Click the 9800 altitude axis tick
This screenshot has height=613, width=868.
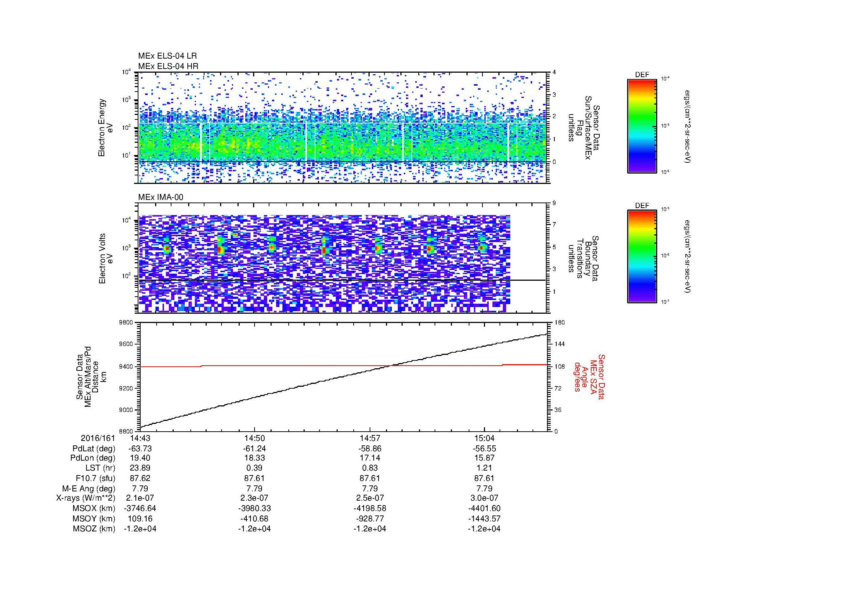point(127,323)
